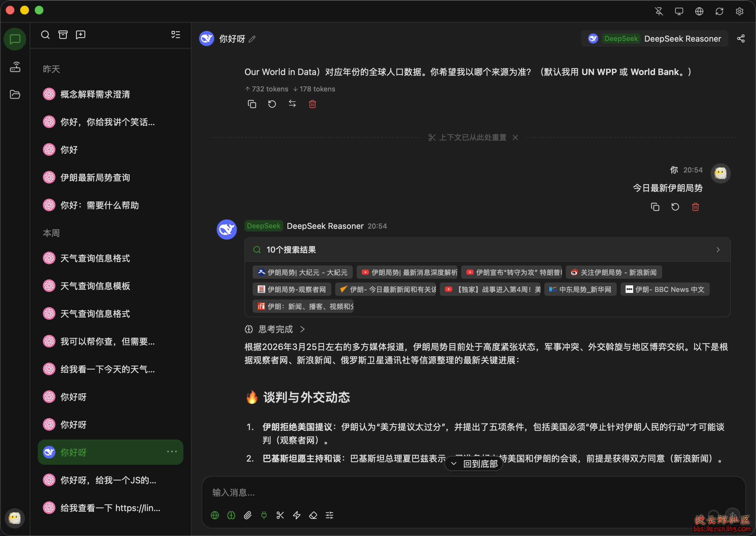Click the lightning bolt icon in input toolbar
This screenshot has width=756, height=536.
point(297,515)
